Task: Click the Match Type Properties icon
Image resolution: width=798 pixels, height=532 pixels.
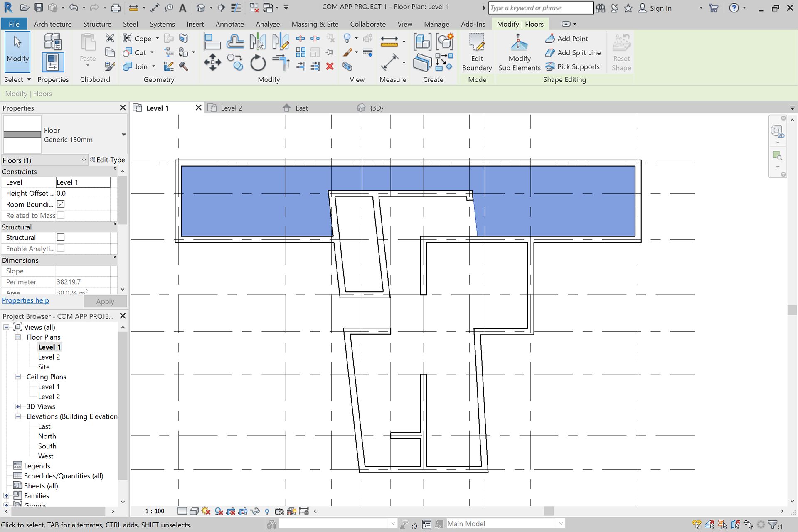Action: click(110, 66)
